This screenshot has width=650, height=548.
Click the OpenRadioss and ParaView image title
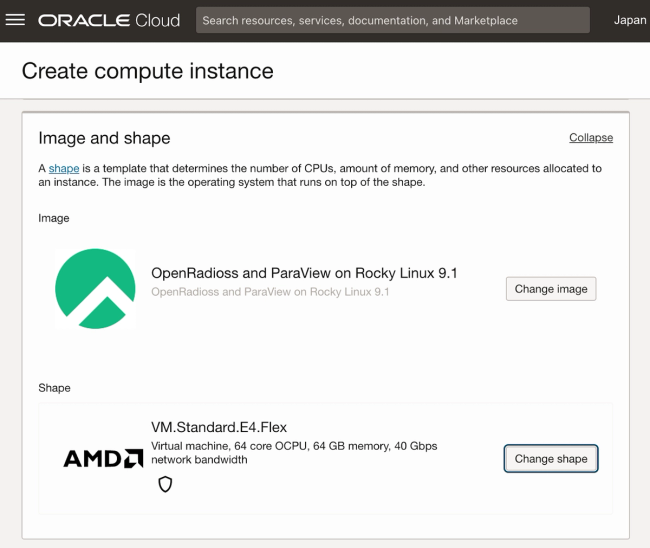[304, 273]
